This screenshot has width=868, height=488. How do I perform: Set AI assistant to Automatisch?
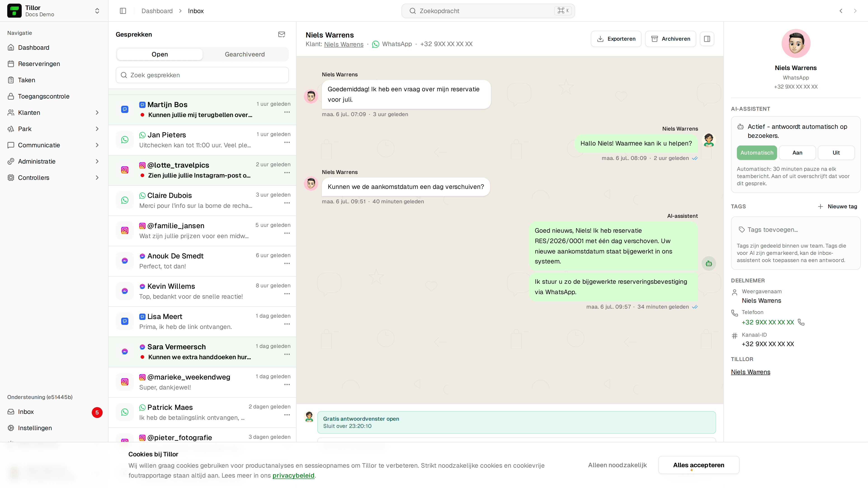click(757, 152)
